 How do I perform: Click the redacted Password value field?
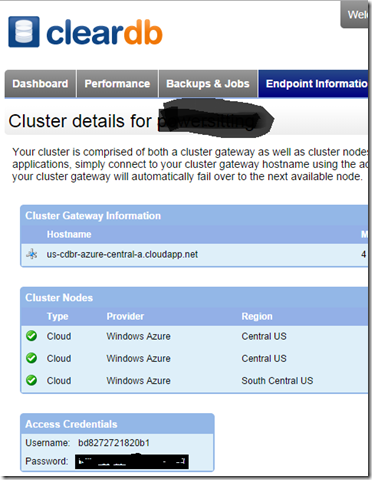[132, 462]
